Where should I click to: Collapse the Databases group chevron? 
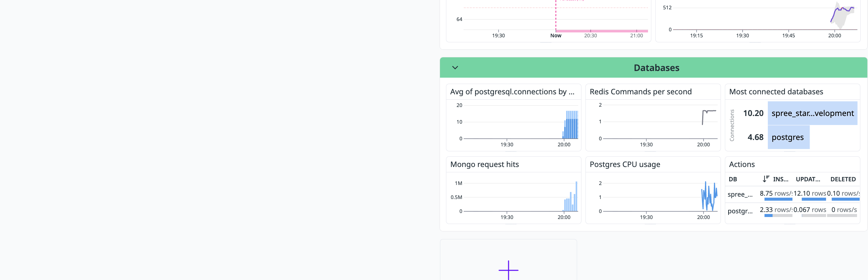pos(455,68)
